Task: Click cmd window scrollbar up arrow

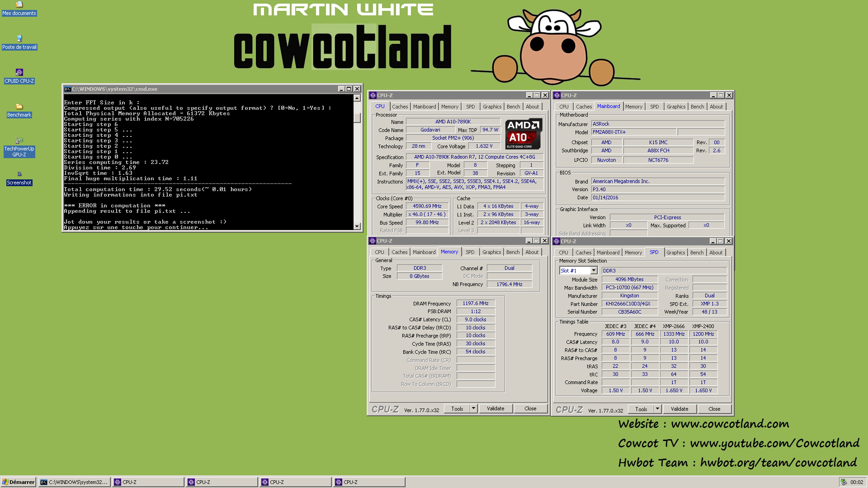Action: point(357,98)
